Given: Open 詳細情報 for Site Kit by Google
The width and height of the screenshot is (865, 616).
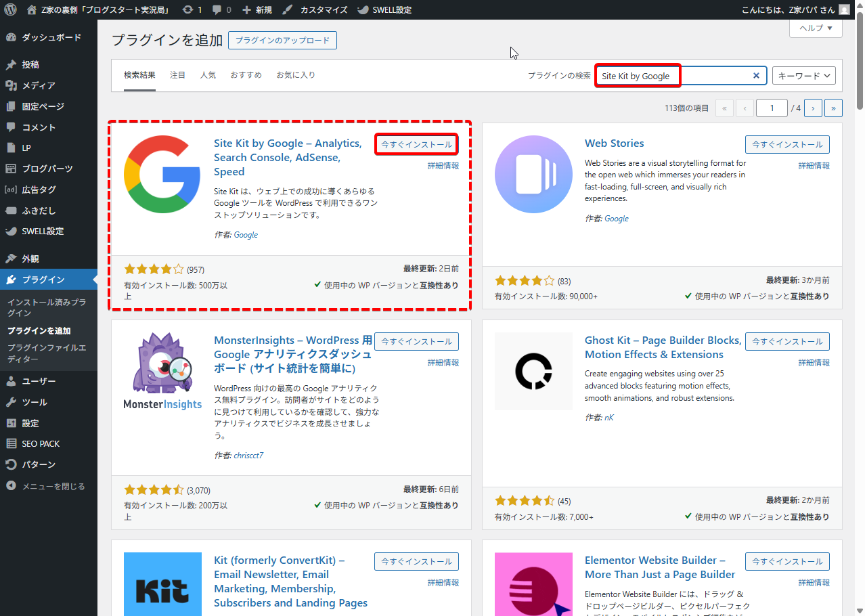Looking at the screenshot, I should (443, 166).
